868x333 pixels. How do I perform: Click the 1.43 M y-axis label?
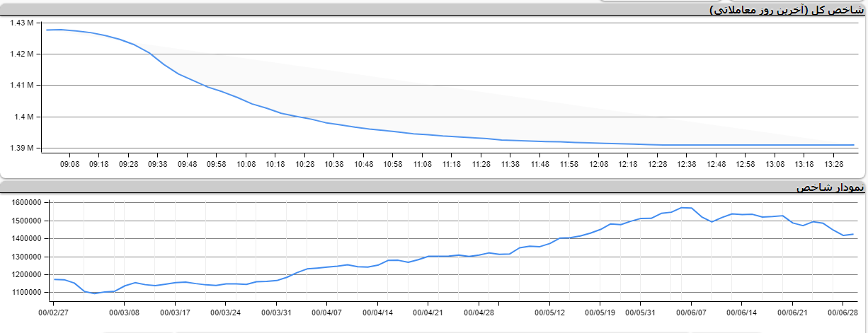pyautogui.click(x=22, y=23)
